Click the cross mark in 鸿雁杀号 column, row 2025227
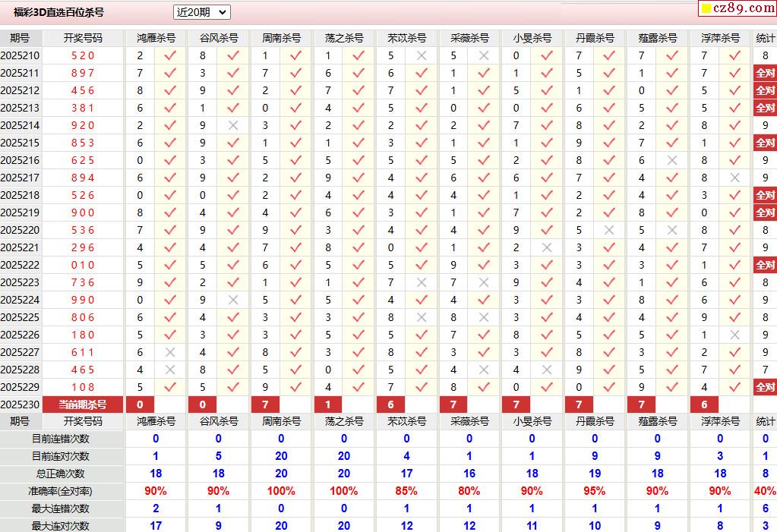The height and width of the screenshot is (532, 777). pos(170,352)
